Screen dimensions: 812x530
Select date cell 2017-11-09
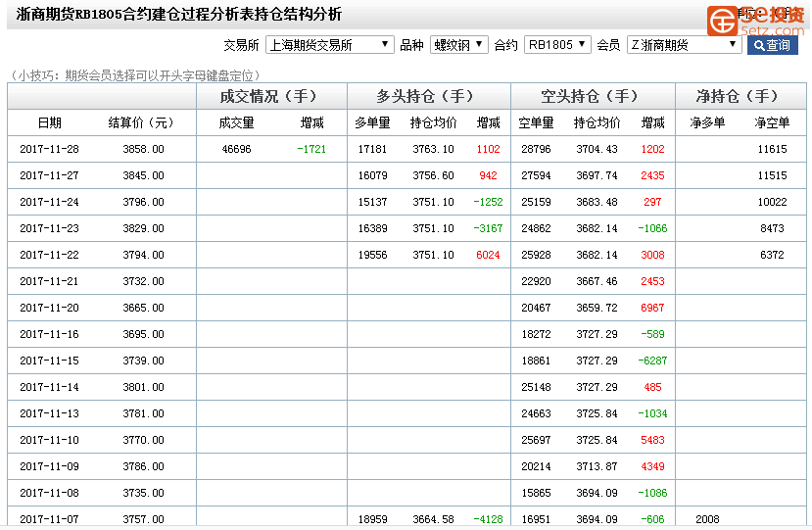click(50, 466)
